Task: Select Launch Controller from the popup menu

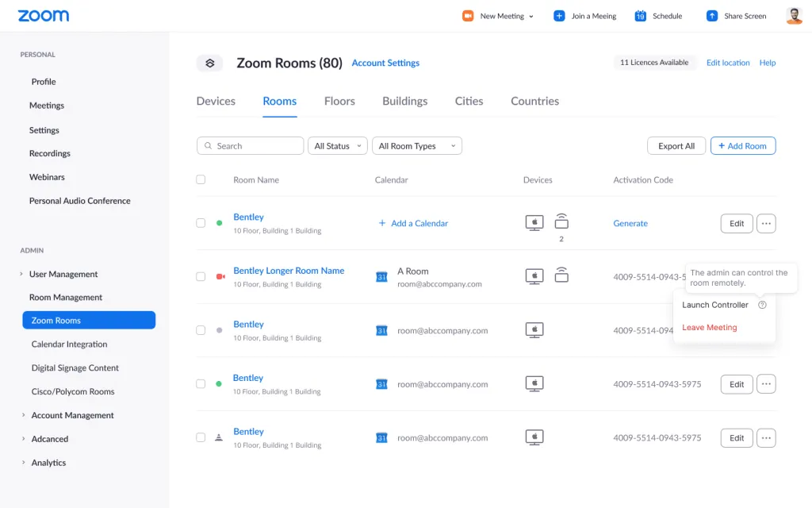Action: click(715, 305)
